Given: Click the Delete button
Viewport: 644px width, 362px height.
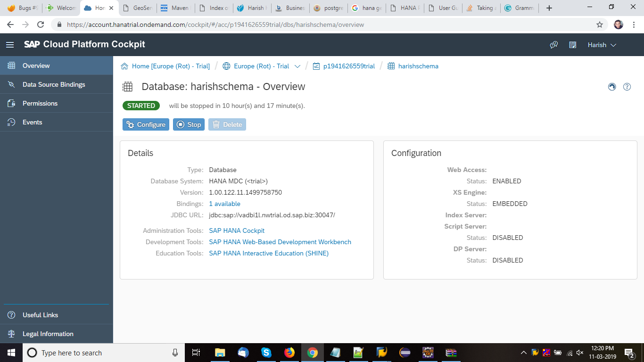Looking at the screenshot, I should (x=227, y=124).
